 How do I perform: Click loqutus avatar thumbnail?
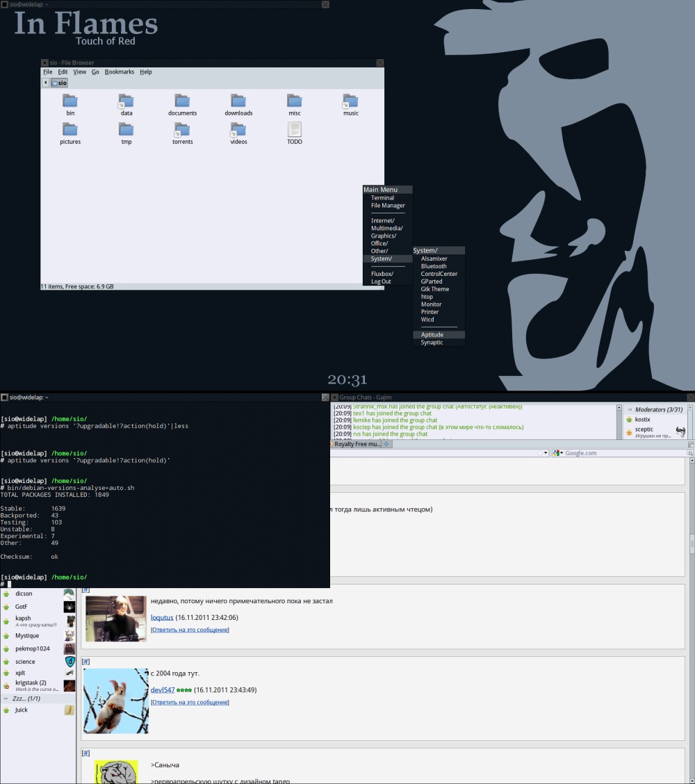pyautogui.click(x=116, y=619)
